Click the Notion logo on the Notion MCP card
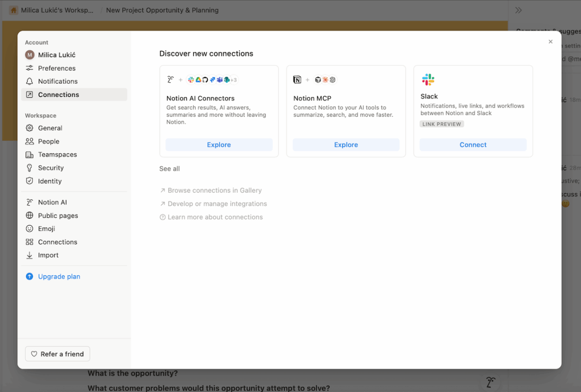 pos(297,80)
